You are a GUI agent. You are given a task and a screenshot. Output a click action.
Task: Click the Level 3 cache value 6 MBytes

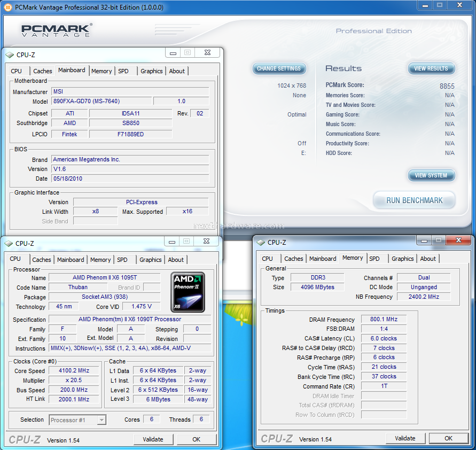[x=158, y=399]
